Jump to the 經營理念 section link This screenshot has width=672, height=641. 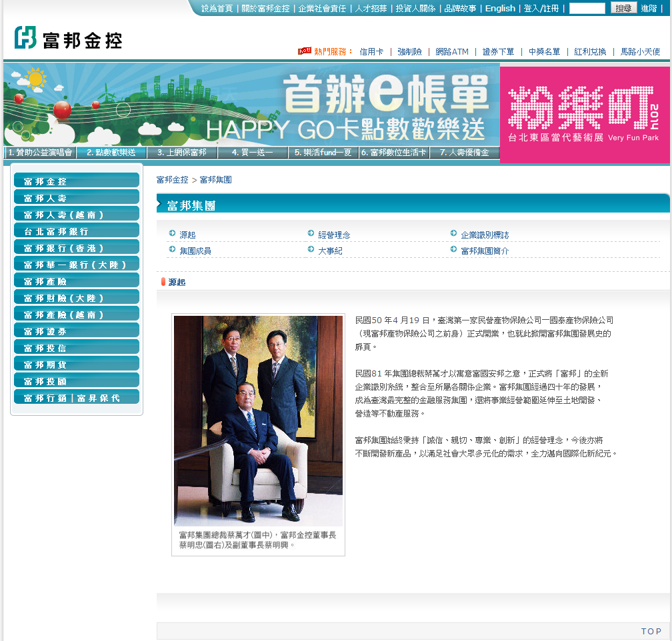(334, 235)
